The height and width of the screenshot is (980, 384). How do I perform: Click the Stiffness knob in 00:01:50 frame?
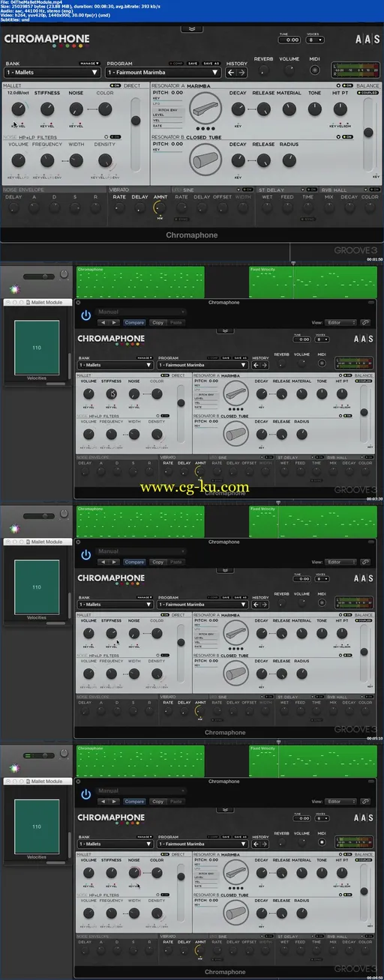46,109
